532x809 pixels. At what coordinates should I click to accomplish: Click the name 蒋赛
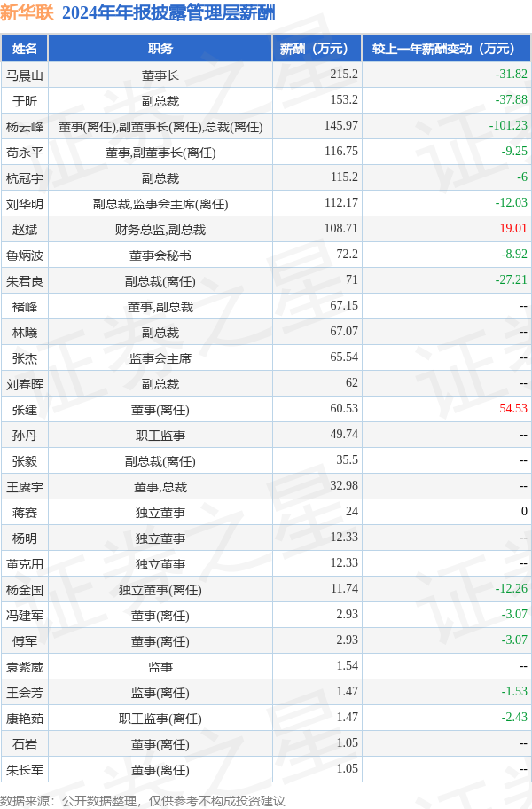(x=25, y=513)
